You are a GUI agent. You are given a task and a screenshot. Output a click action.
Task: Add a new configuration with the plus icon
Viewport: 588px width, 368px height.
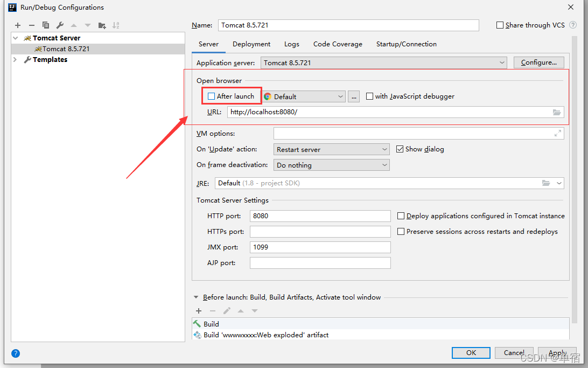tap(18, 25)
